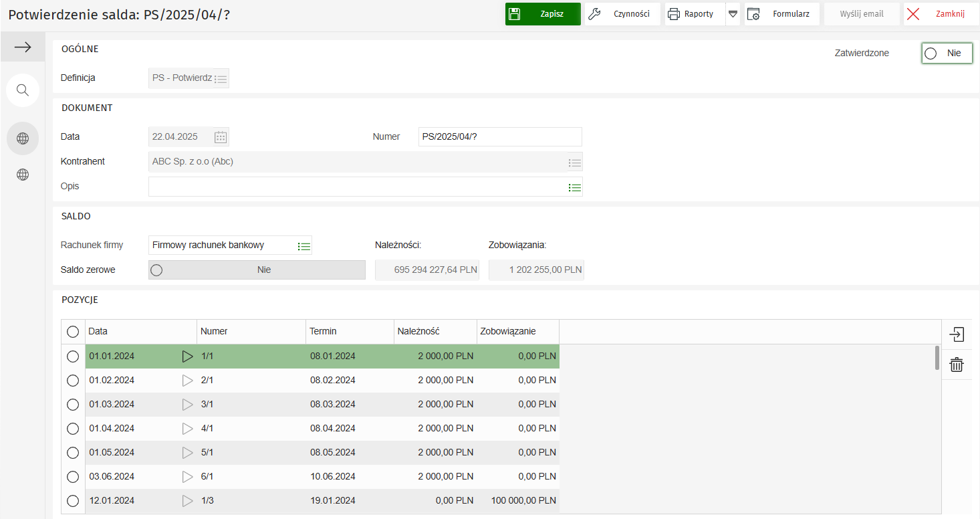Image resolution: width=980 pixels, height=519 pixels.
Task: Open the search magnifier in sidebar
Action: [x=23, y=90]
